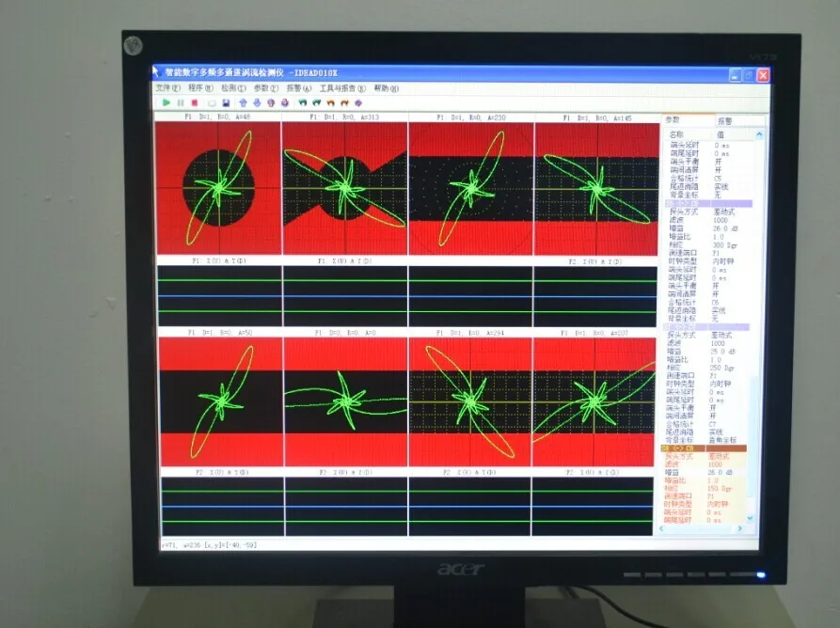Select the impedance plot labeled A=313

click(x=344, y=185)
